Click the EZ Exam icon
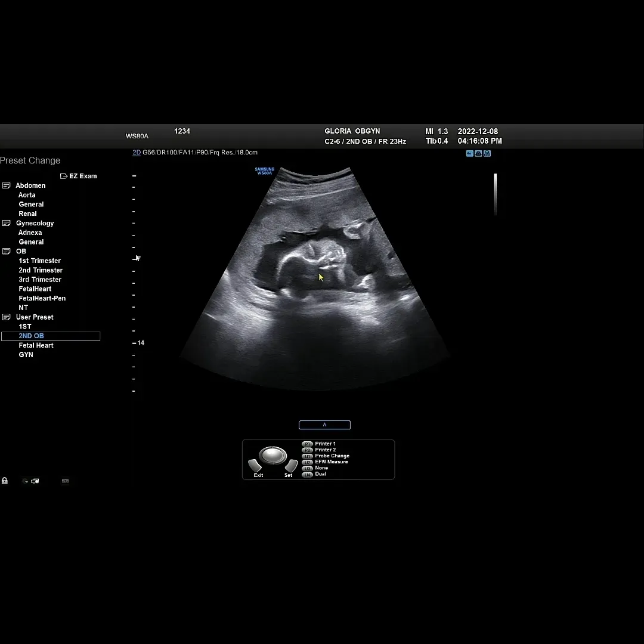 click(64, 176)
